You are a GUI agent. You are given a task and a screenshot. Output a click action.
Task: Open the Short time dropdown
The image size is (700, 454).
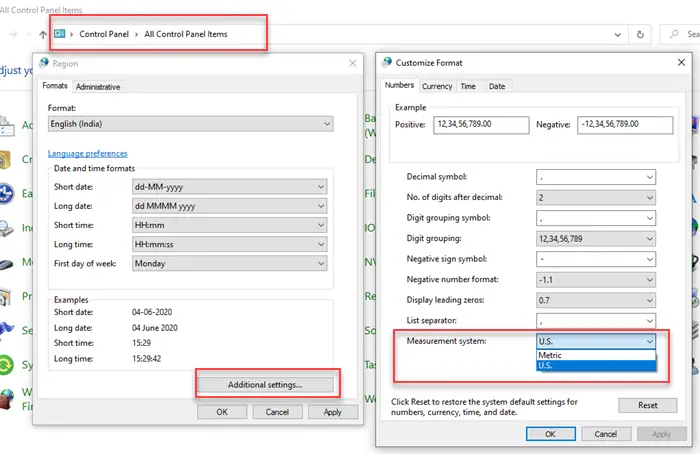[229, 225]
